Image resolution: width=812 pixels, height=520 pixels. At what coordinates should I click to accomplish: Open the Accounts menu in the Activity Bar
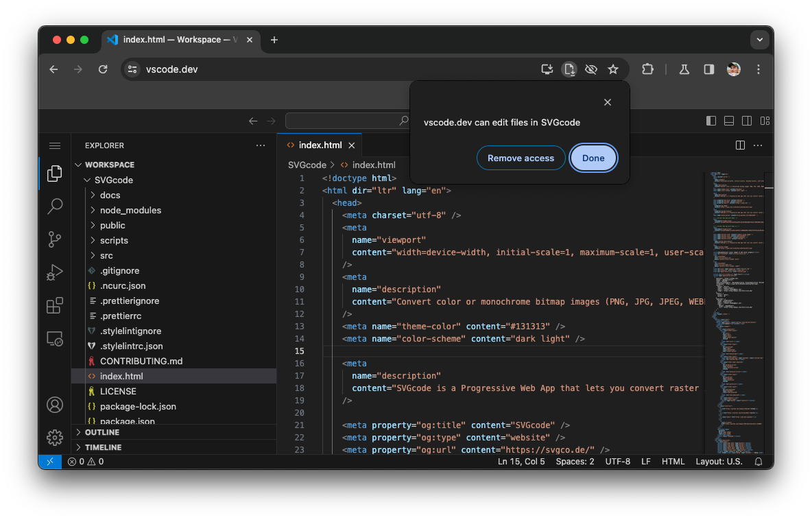tap(55, 405)
